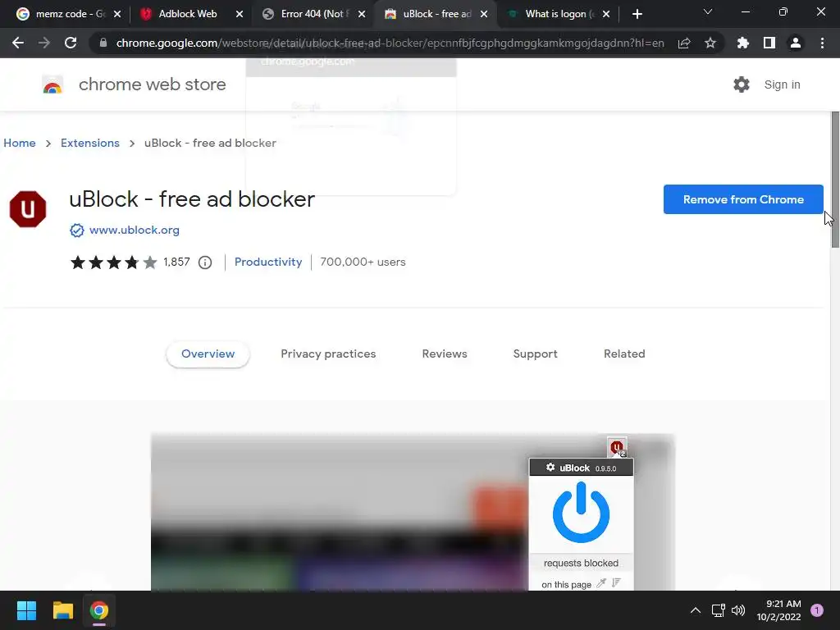The image size is (840, 630).
Task: Open the Support tab
Action: 535,354
